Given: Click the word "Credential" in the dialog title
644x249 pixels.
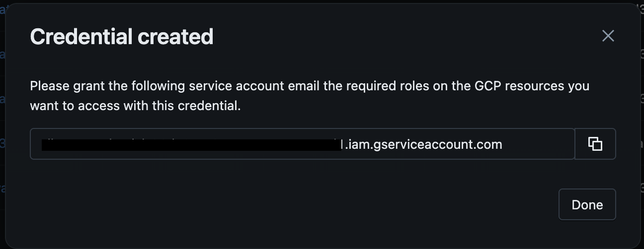Looking at the screenshot, I should point(81,37).
